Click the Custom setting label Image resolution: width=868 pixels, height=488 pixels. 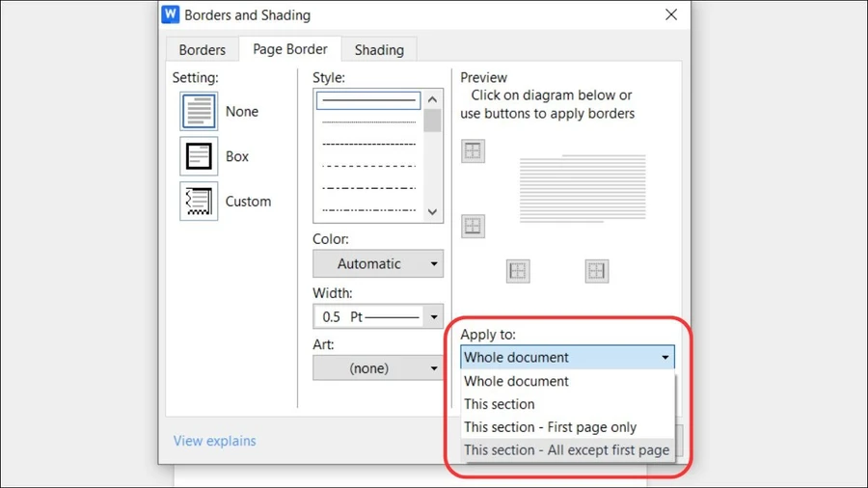coord(248,202)
